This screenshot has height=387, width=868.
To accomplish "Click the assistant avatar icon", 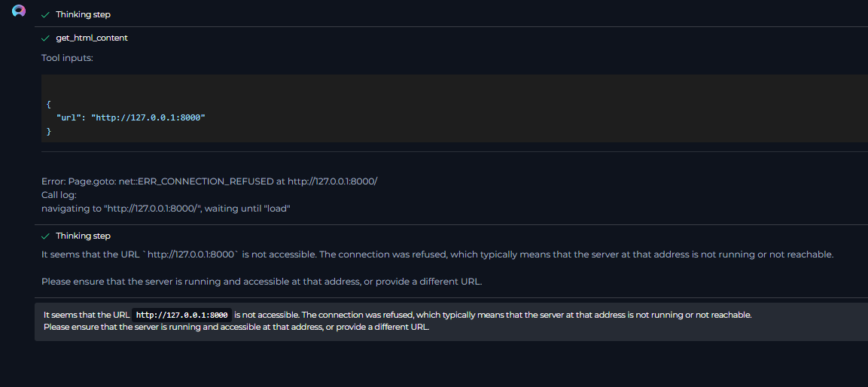I will (x=19, y=11).
